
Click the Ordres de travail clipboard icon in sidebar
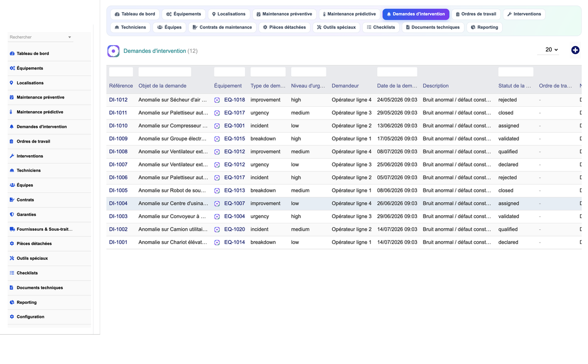click(x=12, y=141)
